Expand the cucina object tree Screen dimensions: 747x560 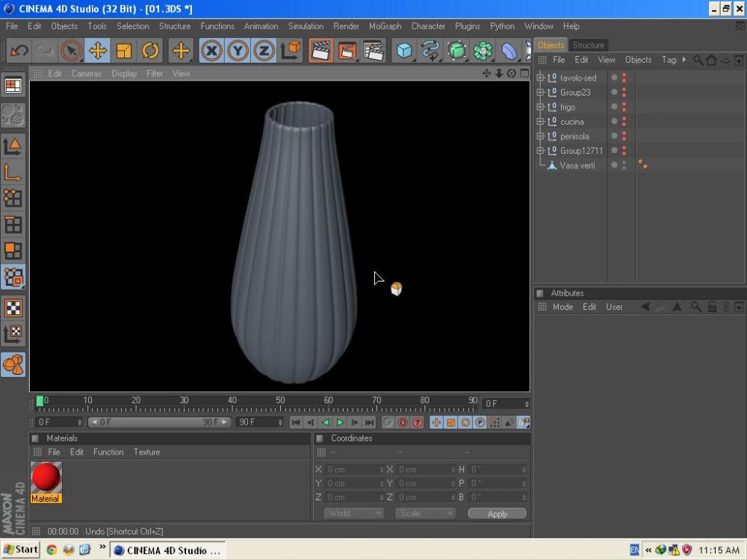(541, 122)
